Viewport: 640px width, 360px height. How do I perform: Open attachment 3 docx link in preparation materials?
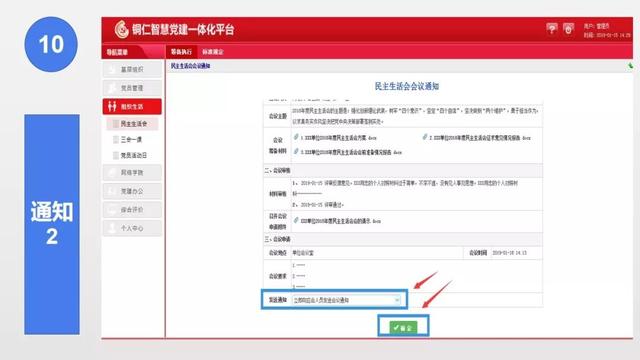(x=351, y=152)
